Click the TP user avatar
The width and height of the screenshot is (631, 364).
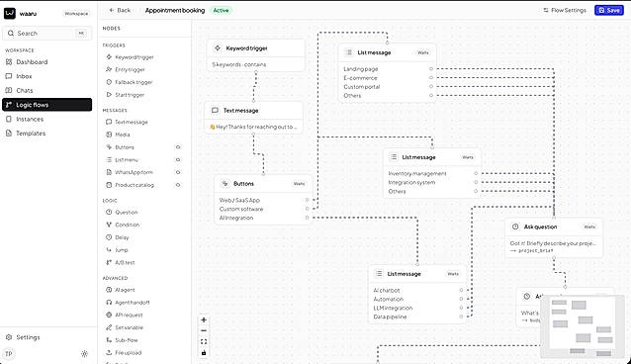point(9,354)
